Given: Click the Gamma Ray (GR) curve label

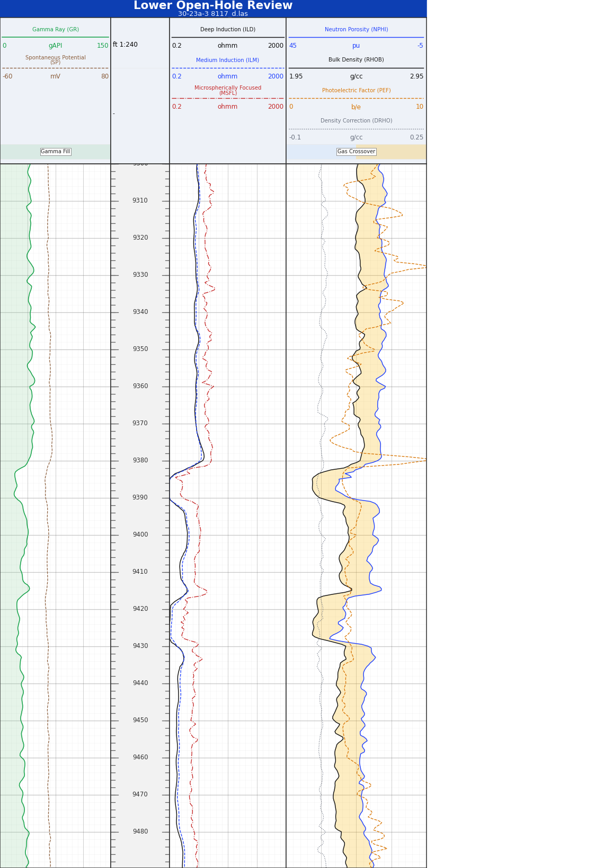Looking at the screenshot, I should pos(56,30).
